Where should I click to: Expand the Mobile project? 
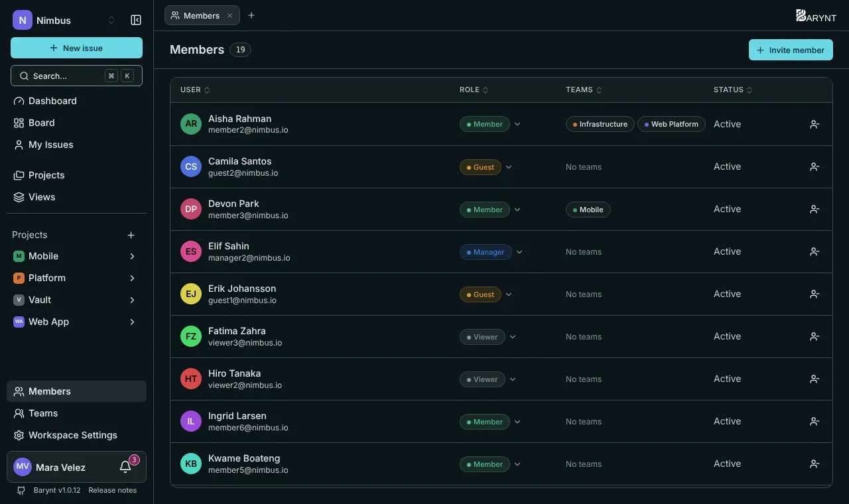(x=132, y=256)
